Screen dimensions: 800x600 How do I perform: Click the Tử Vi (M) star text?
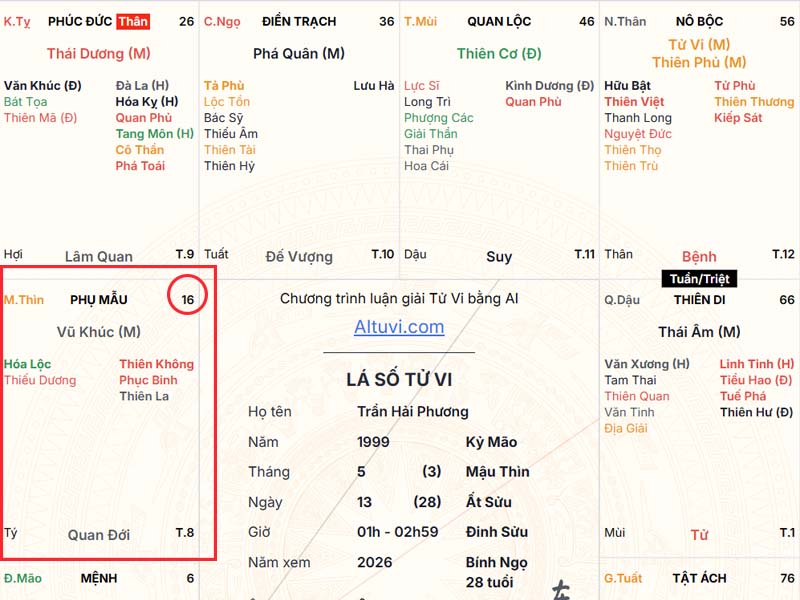coord(699,45)
